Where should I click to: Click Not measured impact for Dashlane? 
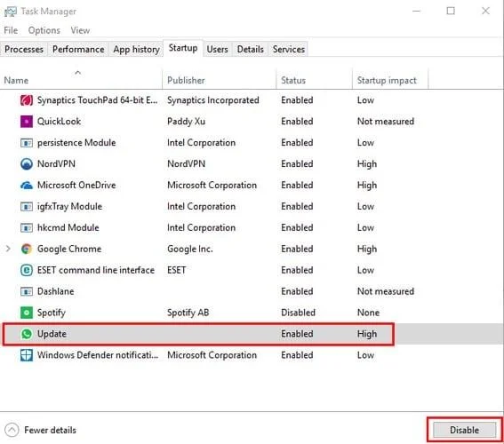pos(386,291)
